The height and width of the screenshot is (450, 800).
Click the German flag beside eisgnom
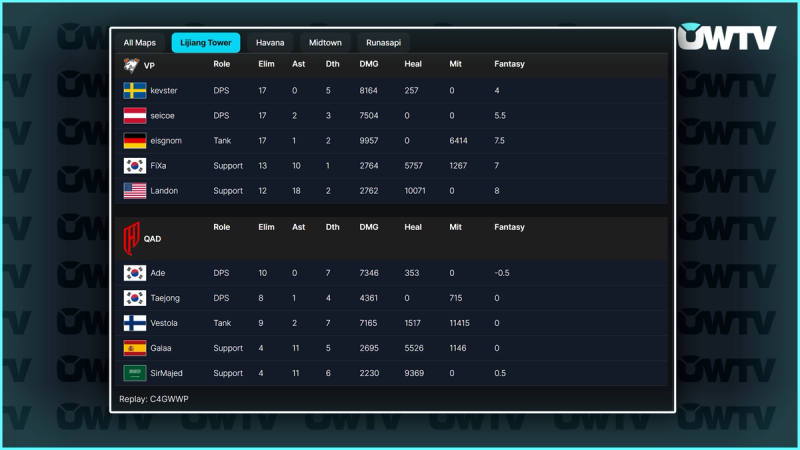click(135, 141)
